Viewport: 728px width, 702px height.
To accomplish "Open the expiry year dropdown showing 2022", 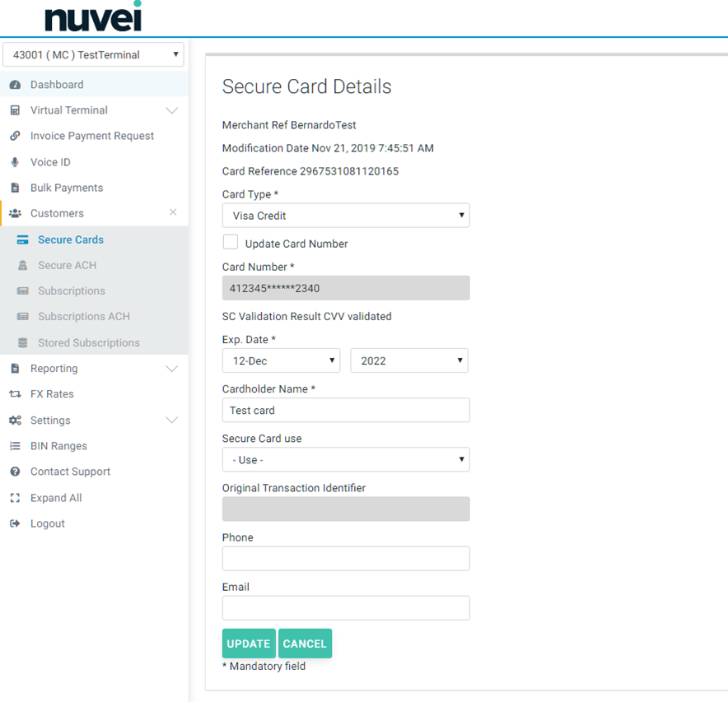I will tap(409, 360).
